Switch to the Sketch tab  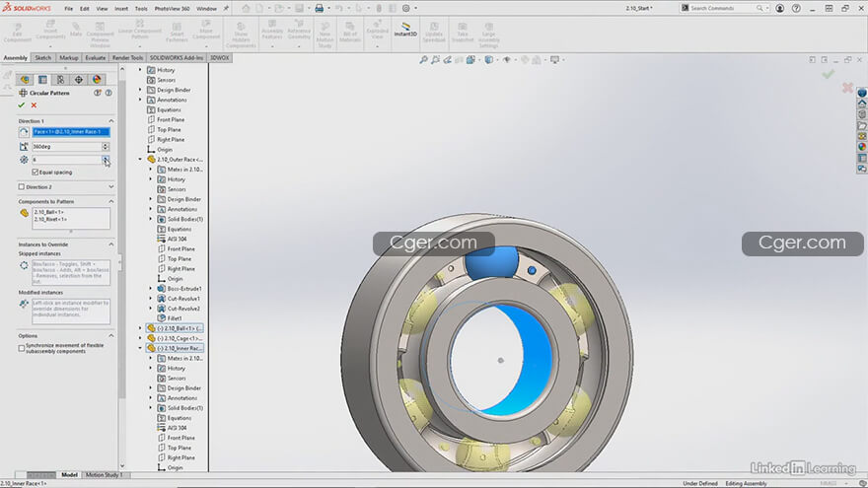tap(42, 57)
